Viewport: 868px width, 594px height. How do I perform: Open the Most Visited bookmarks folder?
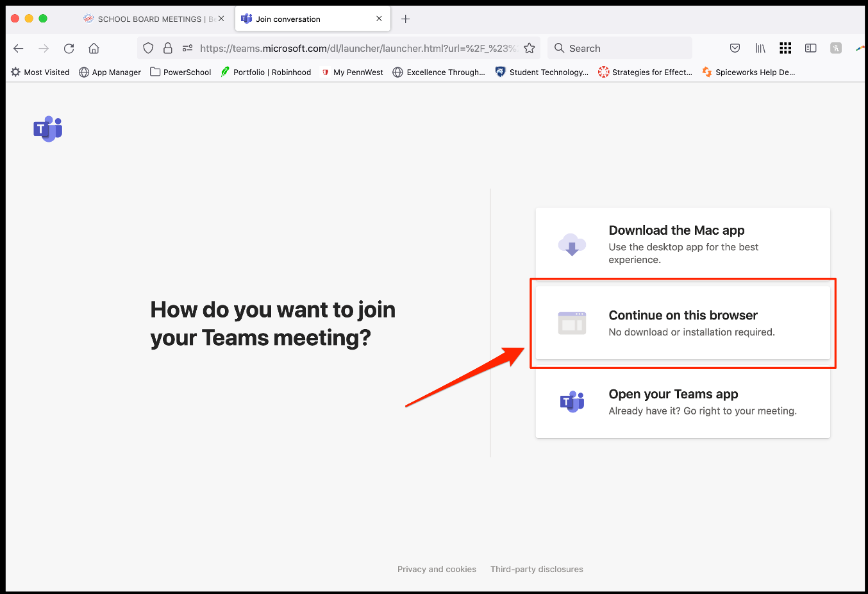pyautogui.click(x=40, y=72)
